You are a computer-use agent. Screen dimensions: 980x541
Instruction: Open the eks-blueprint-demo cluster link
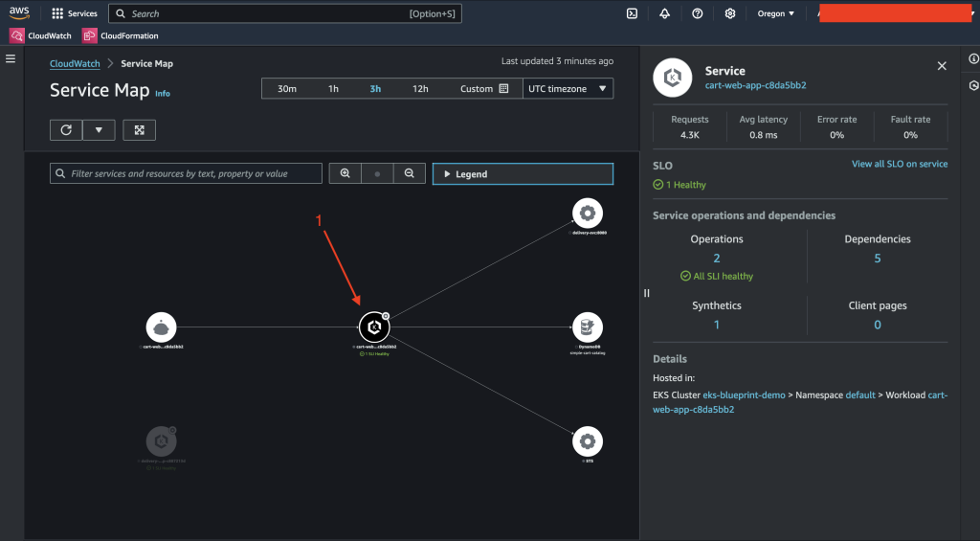(x=744, y=394)
